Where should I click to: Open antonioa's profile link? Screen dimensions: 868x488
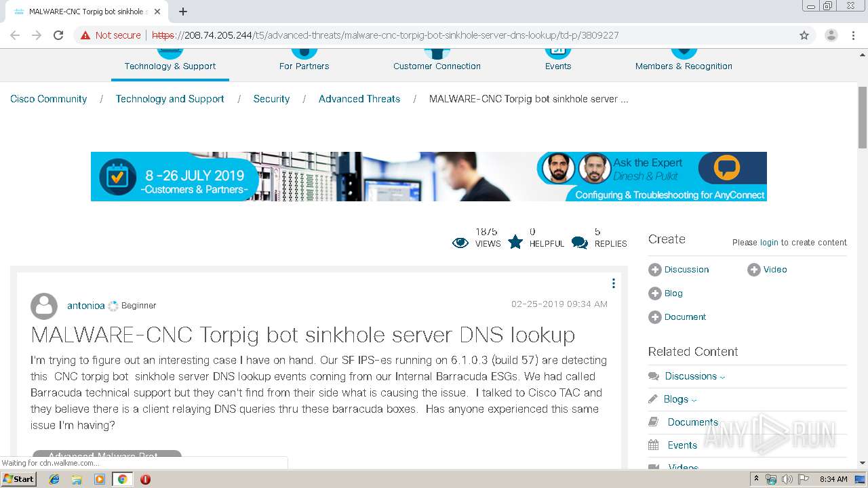pyautogui.click(x=86, y=306)
